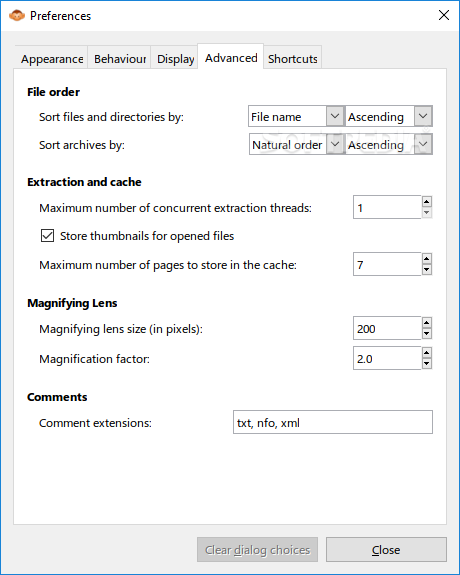
Task: Click the Comments heading
Action: pyautogui.click(x=57, y=397)
